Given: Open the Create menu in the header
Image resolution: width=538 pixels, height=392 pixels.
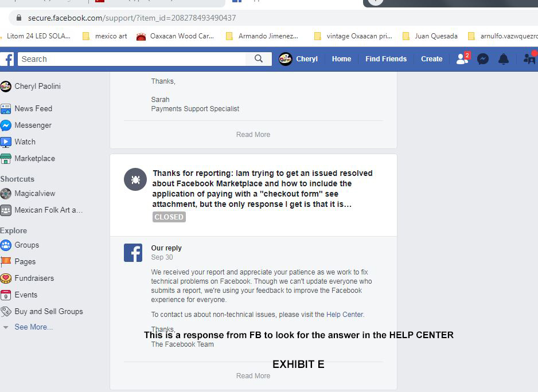Looking at the screenshot, I should tap(432, 59).
